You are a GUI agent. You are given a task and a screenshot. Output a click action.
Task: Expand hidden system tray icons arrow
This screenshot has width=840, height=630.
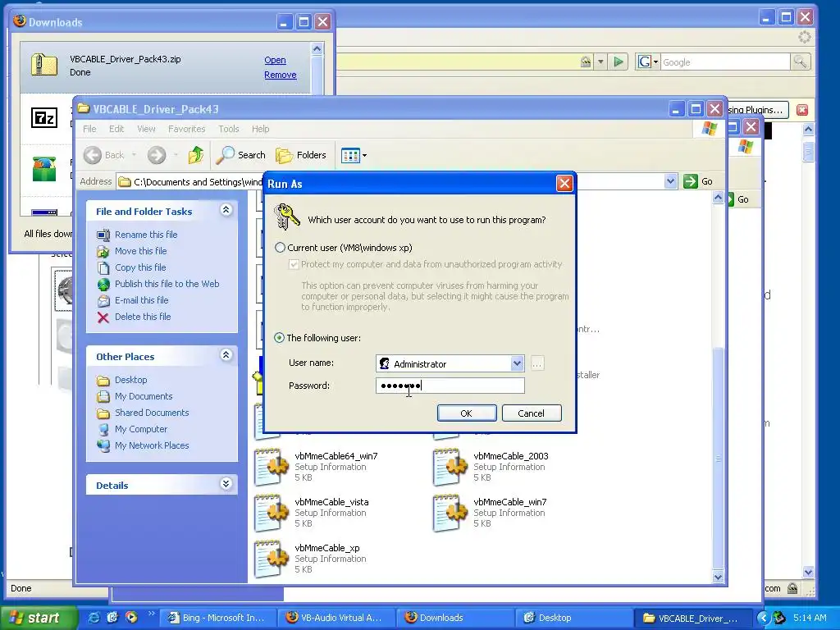click(763, 619)
